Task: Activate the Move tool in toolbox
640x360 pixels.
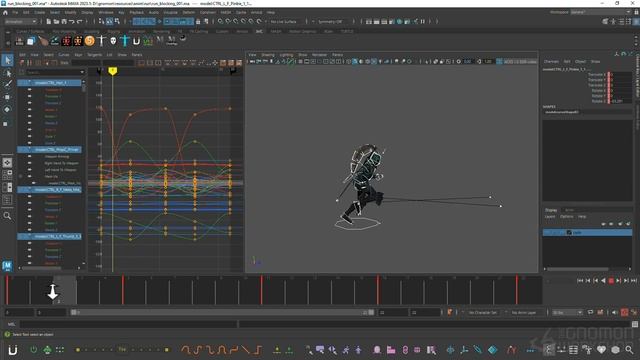Action: click(x=7, y=97)
